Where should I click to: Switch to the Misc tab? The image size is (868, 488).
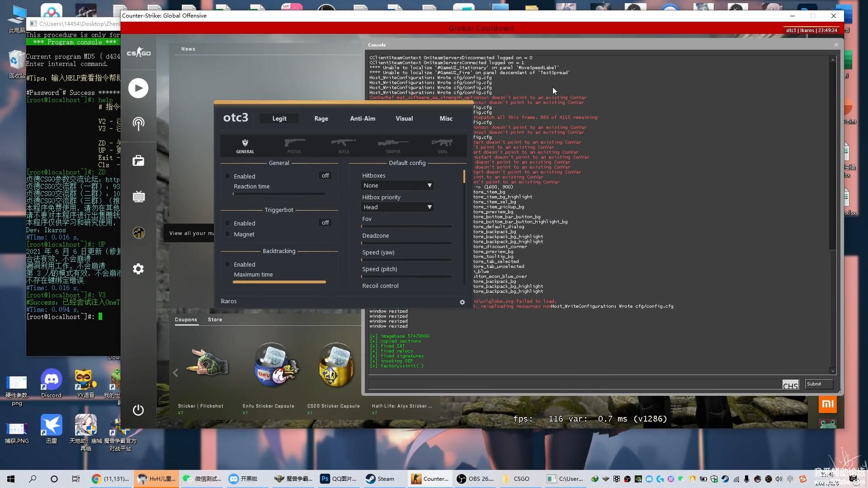pos(446,118)
